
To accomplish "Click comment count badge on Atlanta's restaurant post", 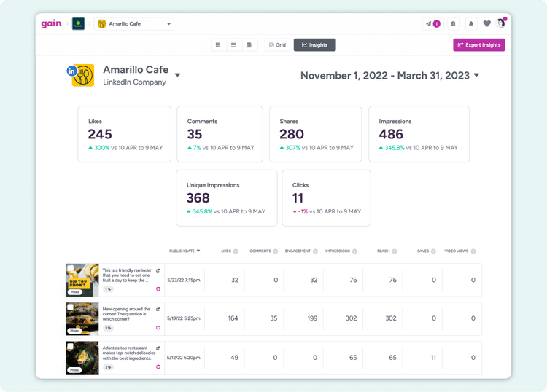I will (108, 367).
